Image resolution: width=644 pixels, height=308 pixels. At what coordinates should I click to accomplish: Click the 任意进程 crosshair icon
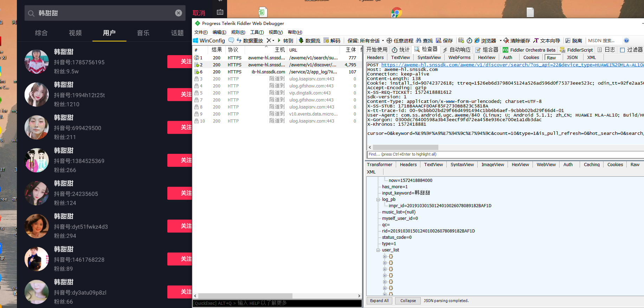pyautogui.click(x=389, y=41)
